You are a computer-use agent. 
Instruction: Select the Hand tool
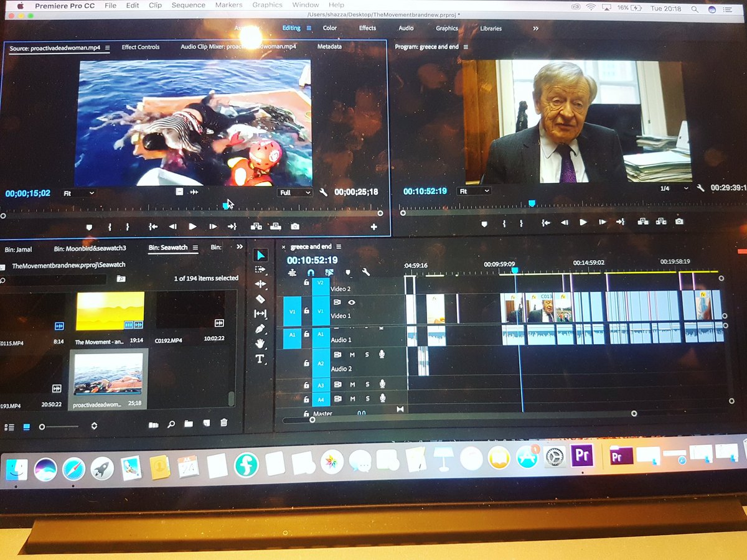pos(261,343)
